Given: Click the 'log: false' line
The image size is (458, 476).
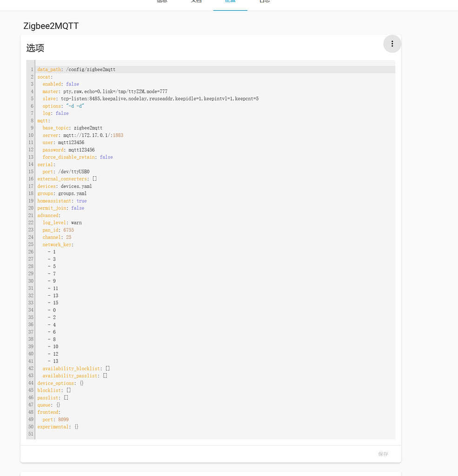Looking at the screenshot, I should [x=56, y=113].
